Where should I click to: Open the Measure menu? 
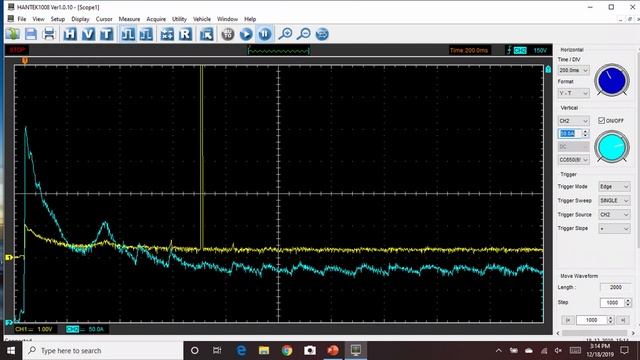(129, 19)
